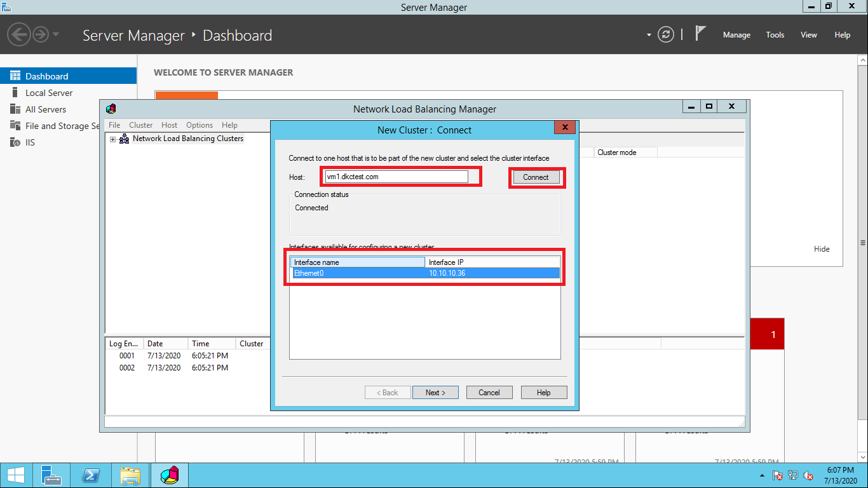Click Next in the New Cluster dialog
Image resolution: width=868 pixels, height=488 pixels.
point(435,393)
